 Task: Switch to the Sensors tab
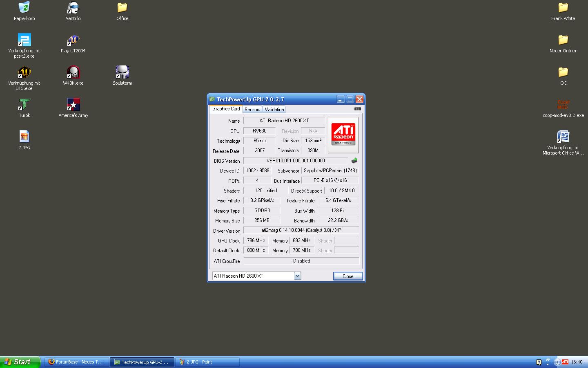click(x=252, y=109)
